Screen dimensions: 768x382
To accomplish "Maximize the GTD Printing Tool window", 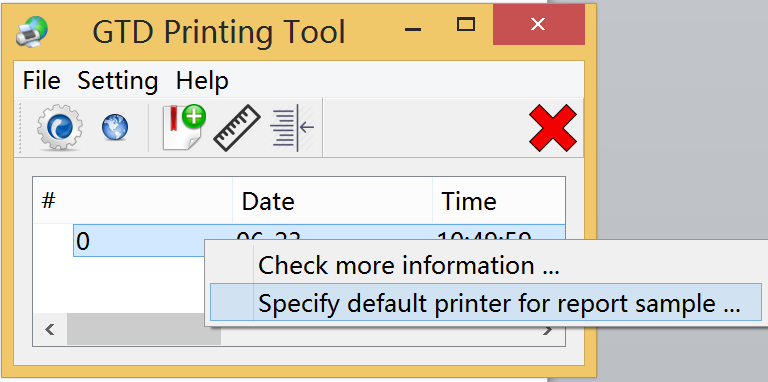I will click(x=466, y=24).
